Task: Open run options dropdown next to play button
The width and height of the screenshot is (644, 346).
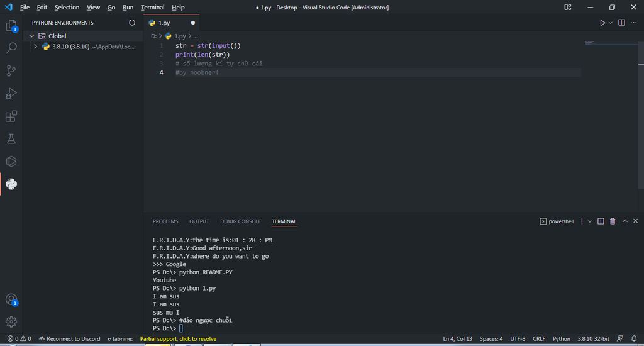Action: tap(610, 23)
